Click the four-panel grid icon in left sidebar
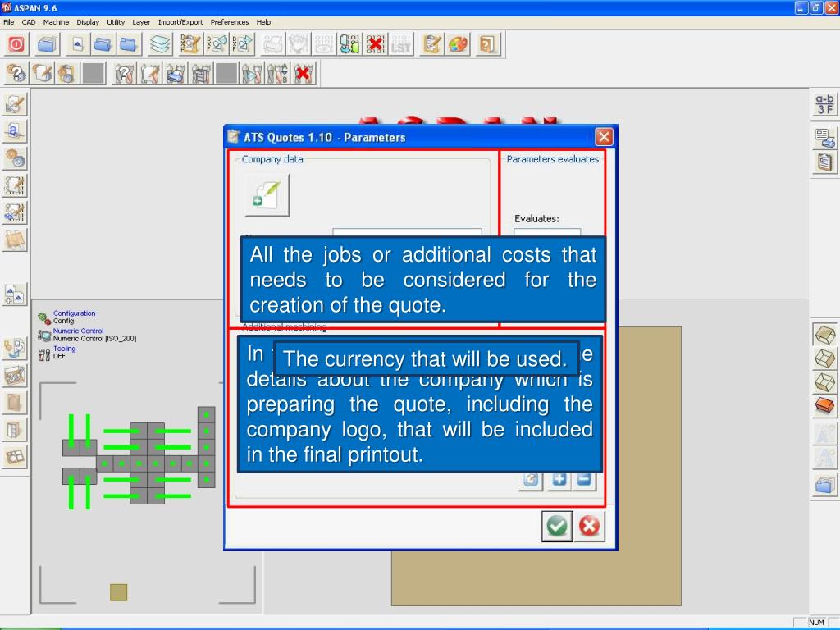The width and height of the screenshot is (840, 630). click(15, 457)
